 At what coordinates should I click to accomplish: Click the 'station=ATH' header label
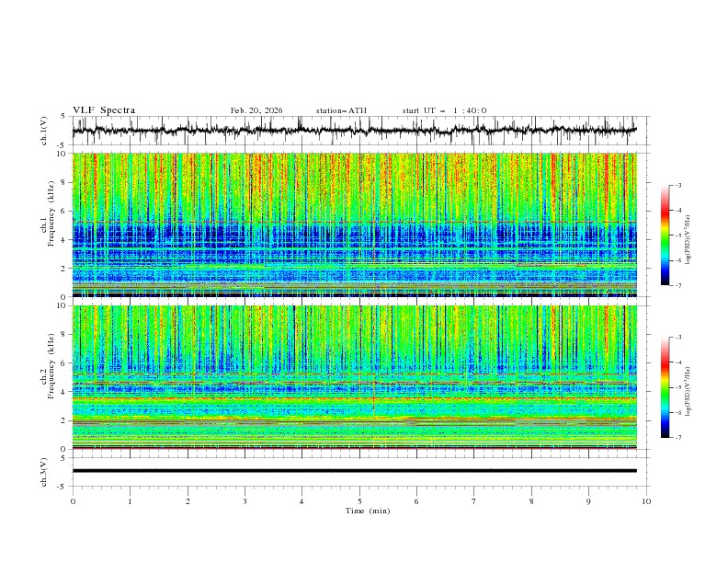pos(341,110)
